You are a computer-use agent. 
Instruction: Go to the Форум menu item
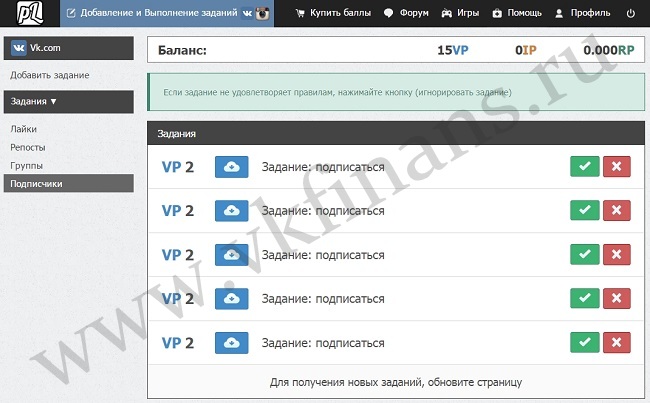(x=406, y=13)
